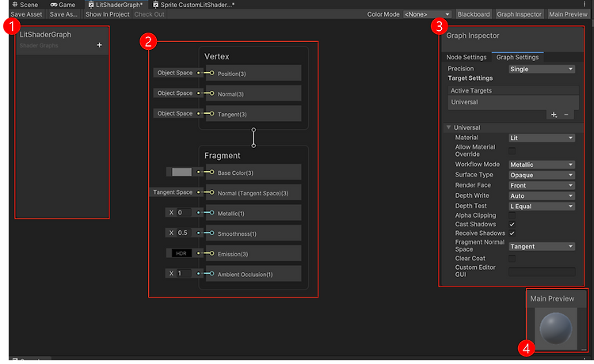Open the Render Face dropdown
This screenshot has height=364, width=594.
tap(542, 185)
